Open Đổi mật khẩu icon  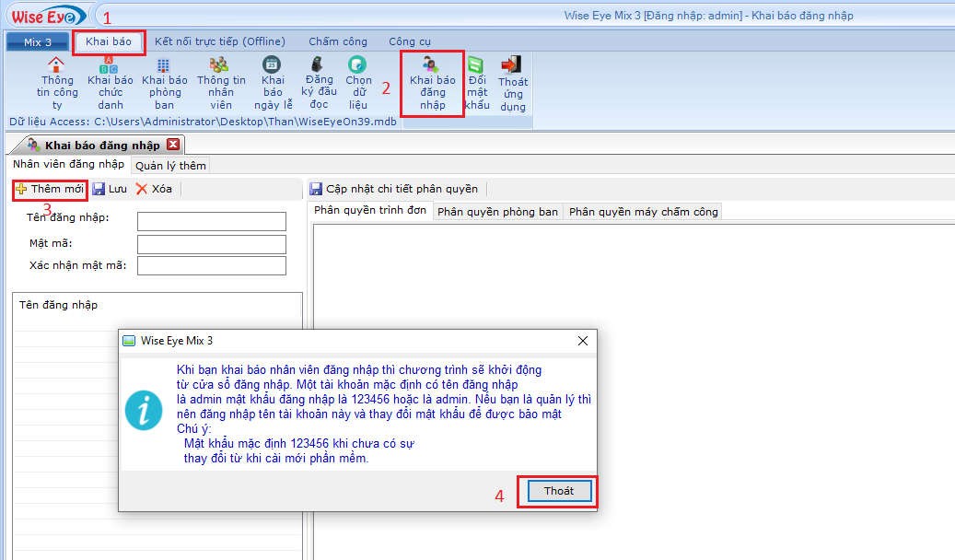tap(476, 65)
